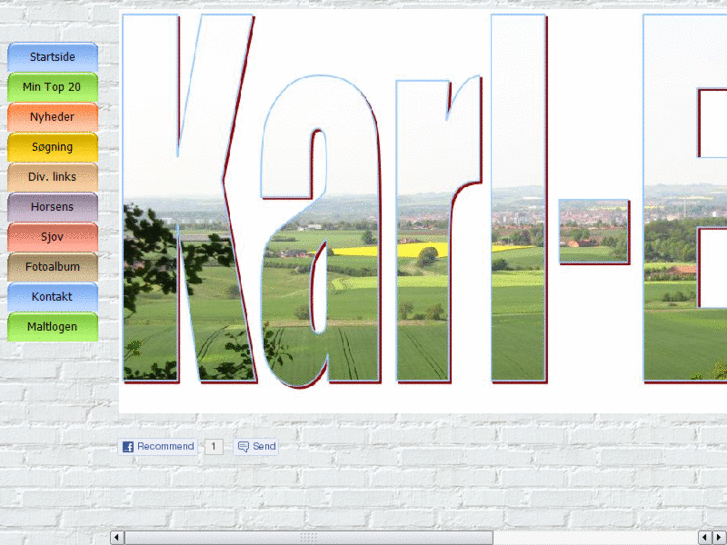
Task: Click the horizontal scrollbar thumb
Action: [x=309, y=538]
